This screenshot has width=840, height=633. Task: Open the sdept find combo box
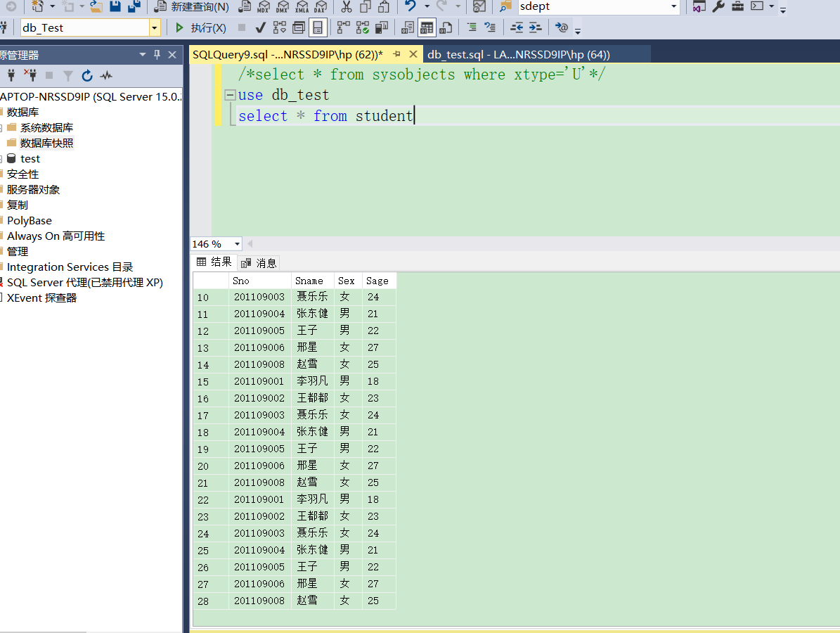click(674, 6)
